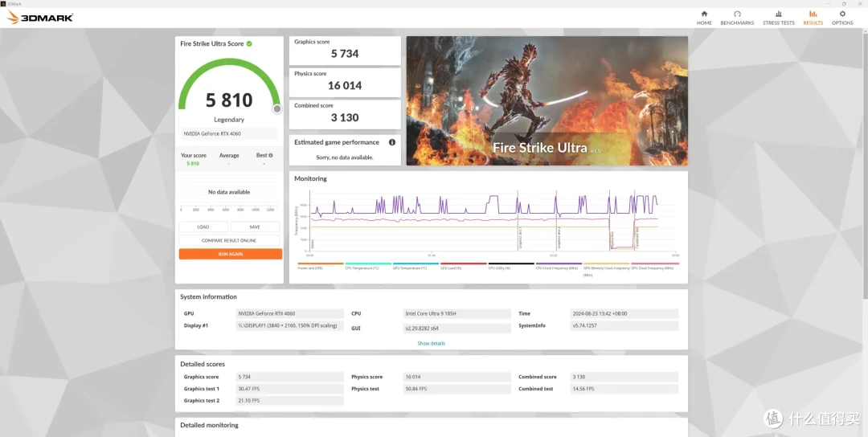The height and width of the screenshot is (437, 868).
Task: Click the 3DMark logo in the header
Action: tap(40, 17)
